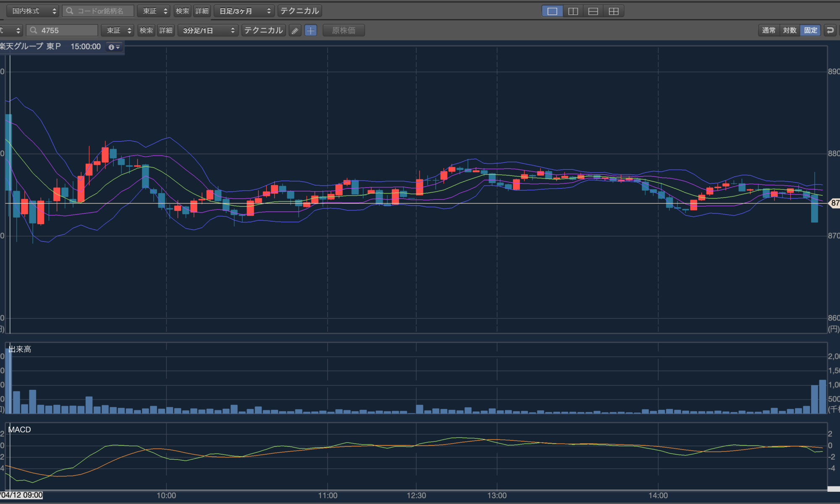Switch to the two-row stacked layout icon
This screenshot has height=504, width=840.
pyautogui.click(x=593, y=11)
